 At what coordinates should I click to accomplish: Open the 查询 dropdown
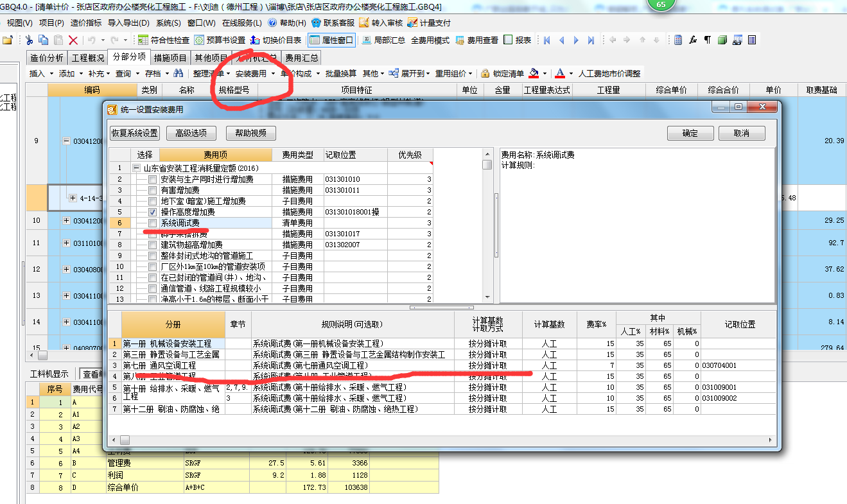[127, 73]
